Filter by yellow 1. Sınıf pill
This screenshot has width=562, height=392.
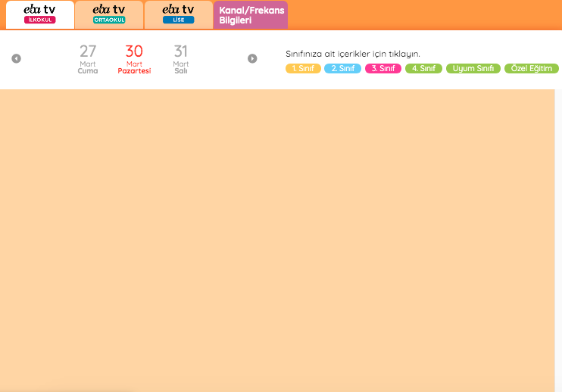click(303, 69)
